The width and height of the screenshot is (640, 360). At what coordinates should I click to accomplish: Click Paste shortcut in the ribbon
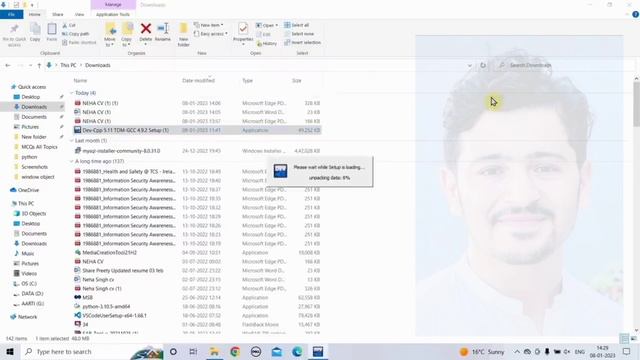(x=79, y=42)
